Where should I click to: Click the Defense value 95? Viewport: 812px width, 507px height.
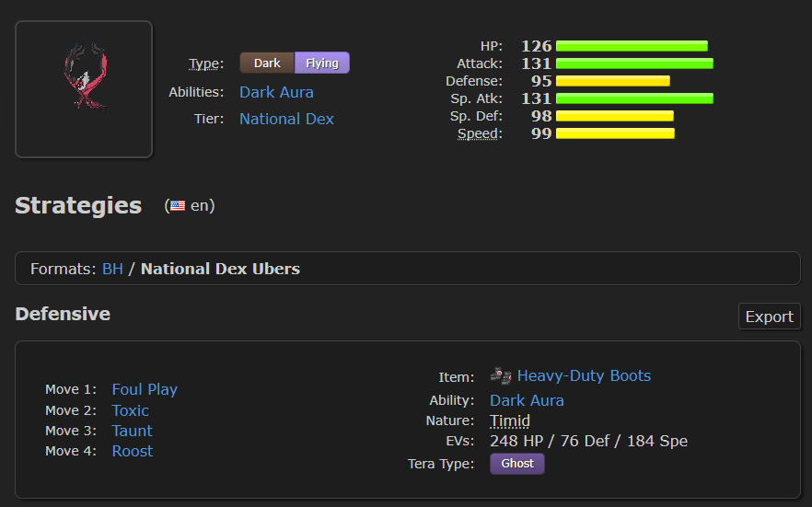tap(541, 81)
